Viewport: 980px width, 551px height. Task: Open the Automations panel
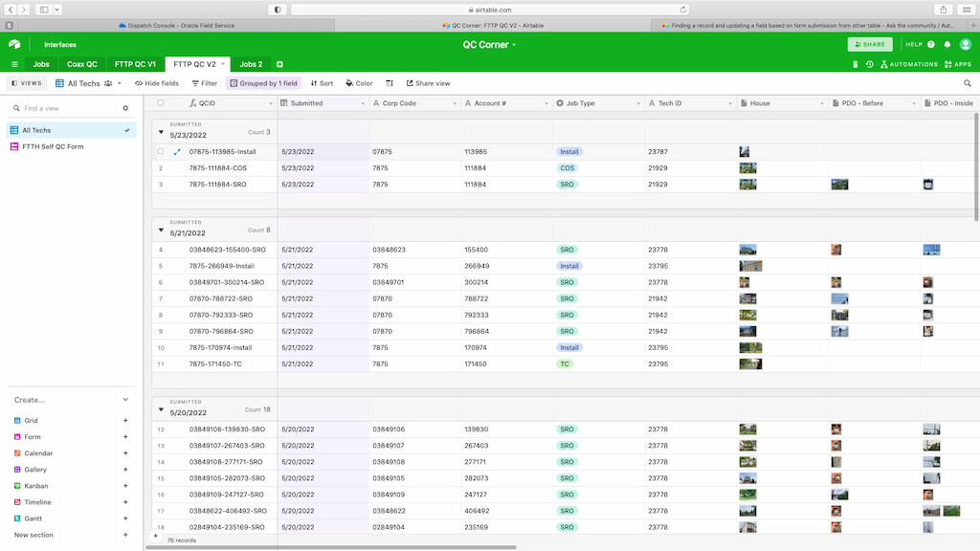pos(907,64)
